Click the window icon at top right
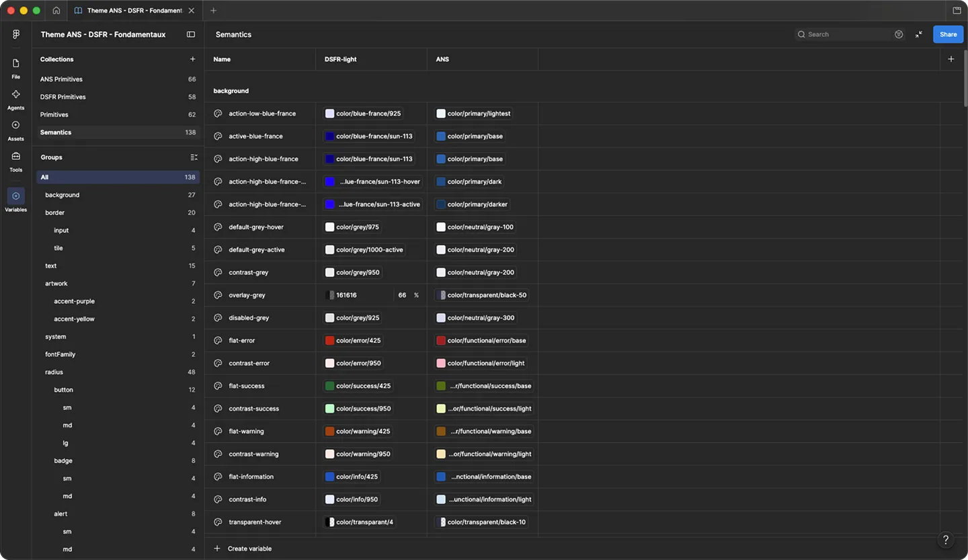Image resolution: width=968 pixels, height=560 pixels. 957,11
